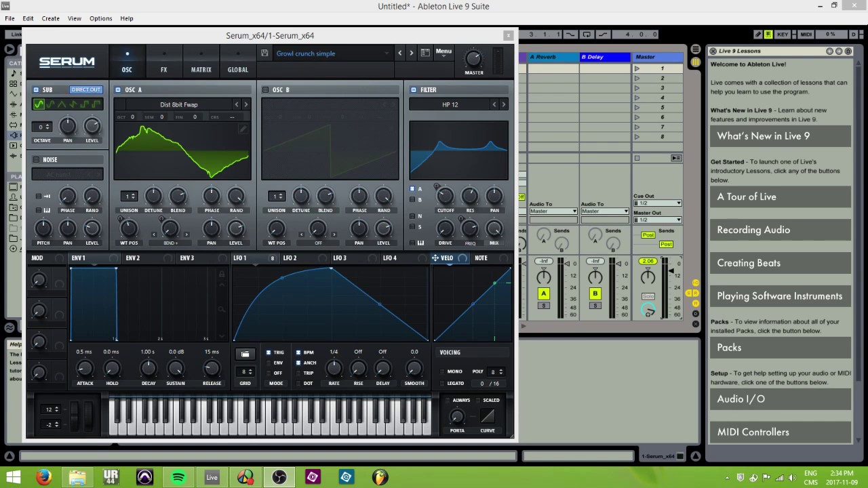Click the envelope lock icon

[x=221, y=274]
